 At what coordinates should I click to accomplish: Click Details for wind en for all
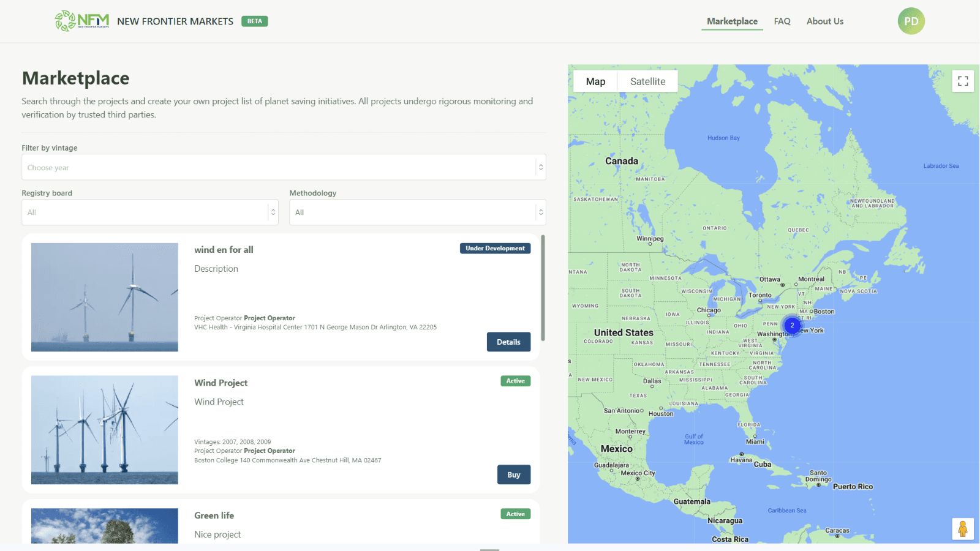click(508, 342)
